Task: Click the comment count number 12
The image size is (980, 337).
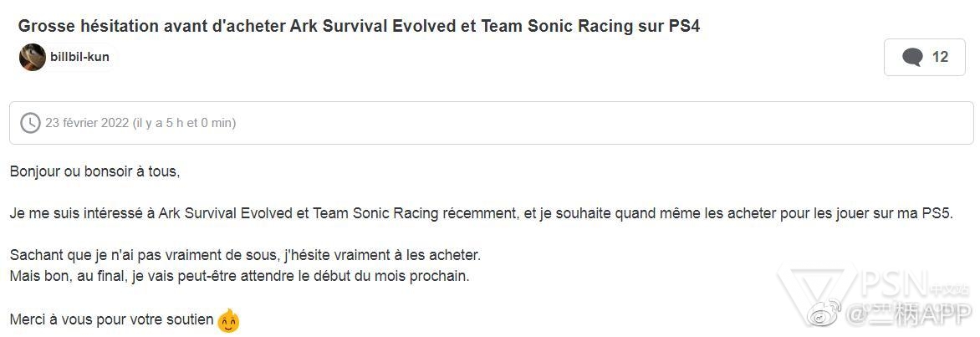Action: [x=940, y=57]
